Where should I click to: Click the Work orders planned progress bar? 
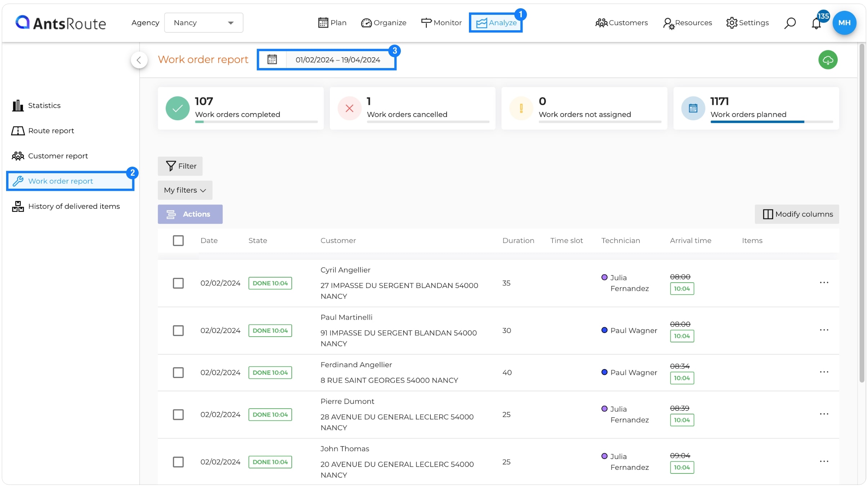[771, 122]
